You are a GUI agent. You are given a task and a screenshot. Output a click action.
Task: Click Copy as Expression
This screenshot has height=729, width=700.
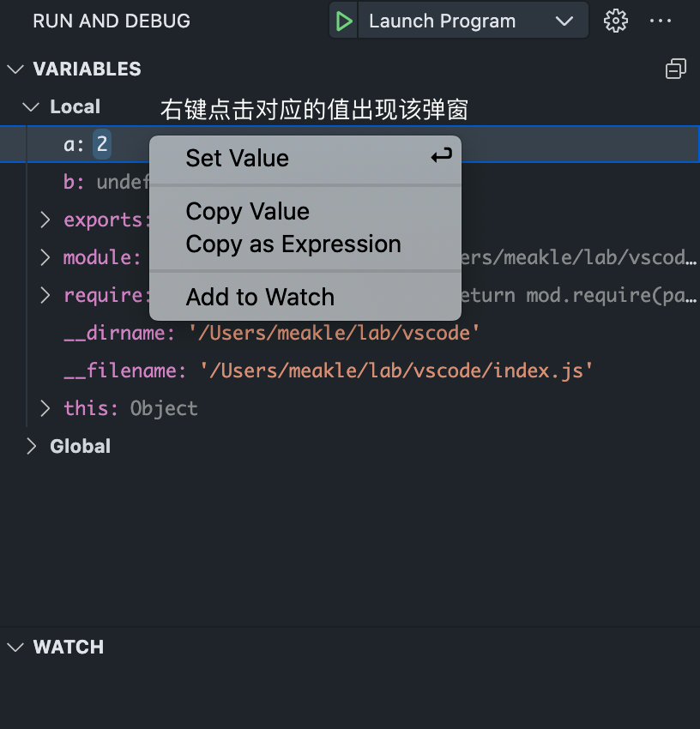point(293,244)
